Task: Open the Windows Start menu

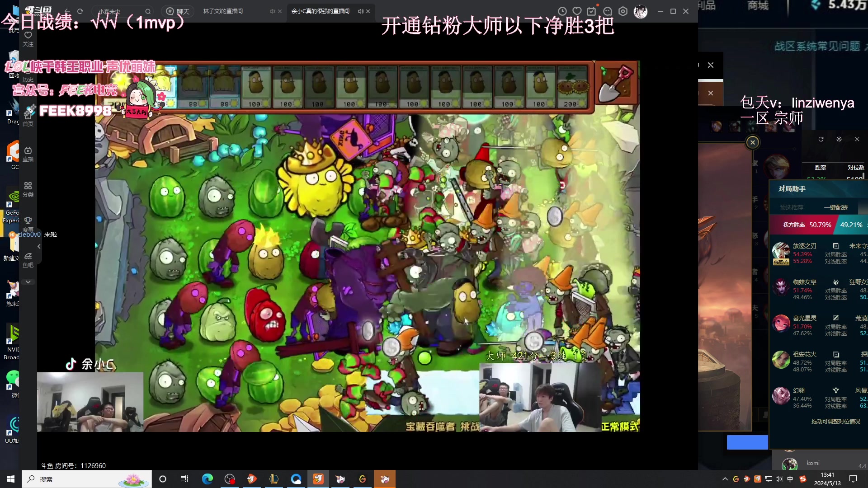Action: [x=11, y=479]
